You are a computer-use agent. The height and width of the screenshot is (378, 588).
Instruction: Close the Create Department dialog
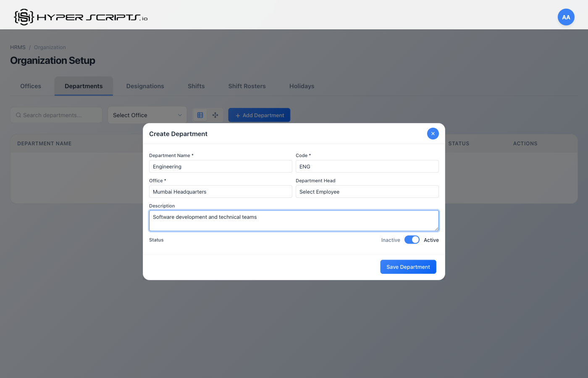point(433,133)
